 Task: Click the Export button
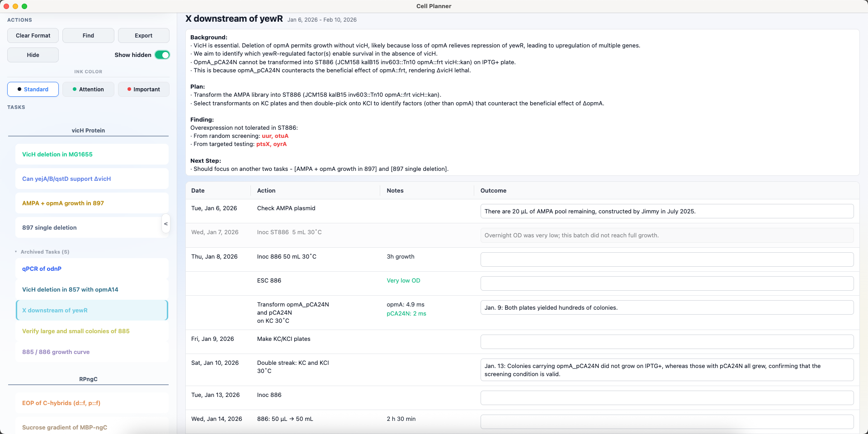pyautogui.click(x=144, y=36)
